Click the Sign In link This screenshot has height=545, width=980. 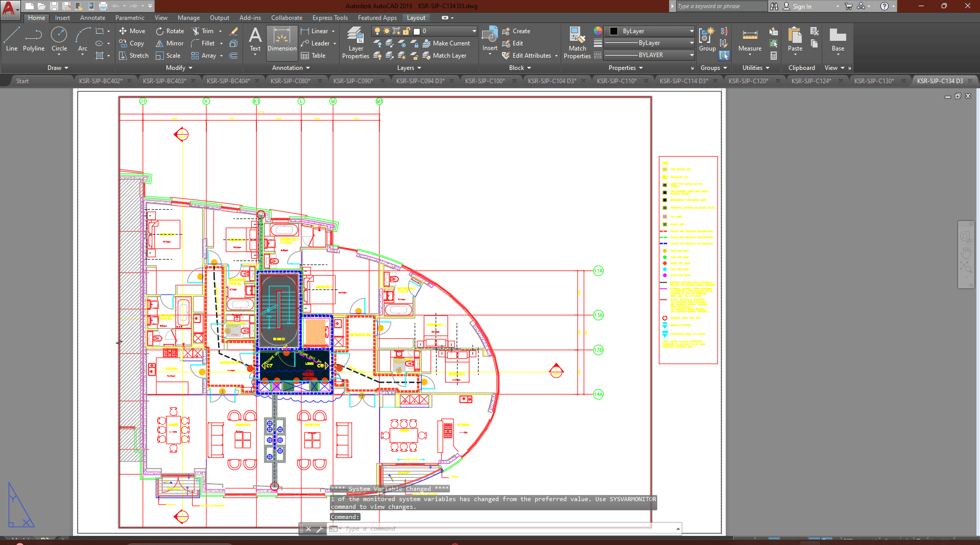pos(802,6)
